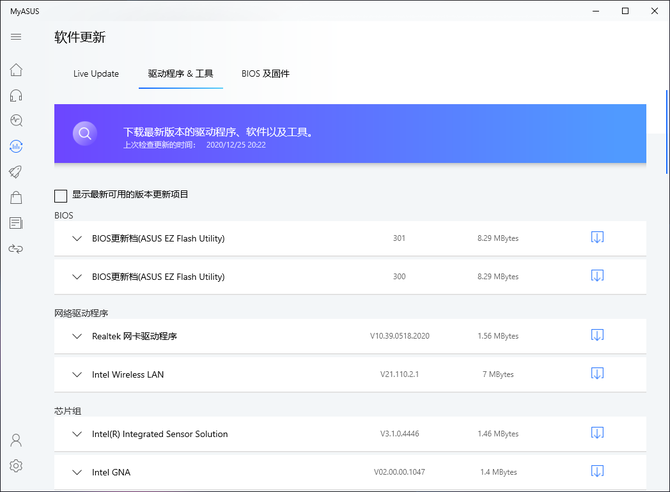Expand BIOS update version 300 row
The height and width of the screenshot is (492, 670).
[x=77, y=276]
